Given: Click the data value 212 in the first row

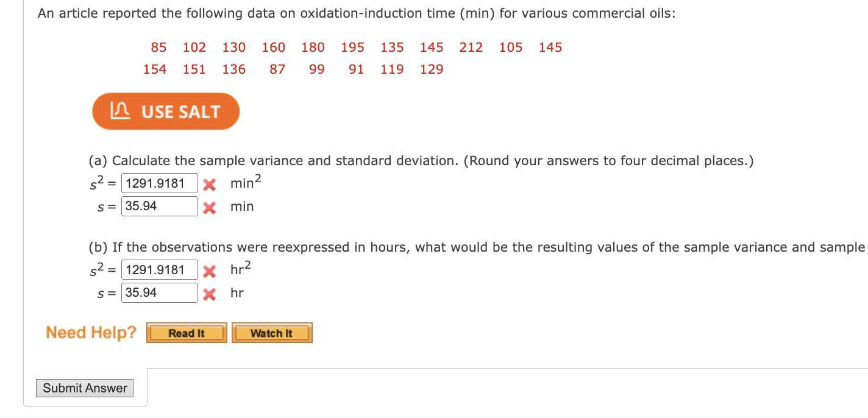Looking at the screenshot, I should (471, 47).
